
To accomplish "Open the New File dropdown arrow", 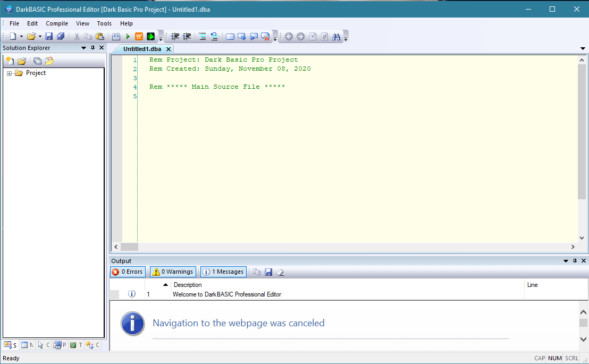I will (21, 37).
